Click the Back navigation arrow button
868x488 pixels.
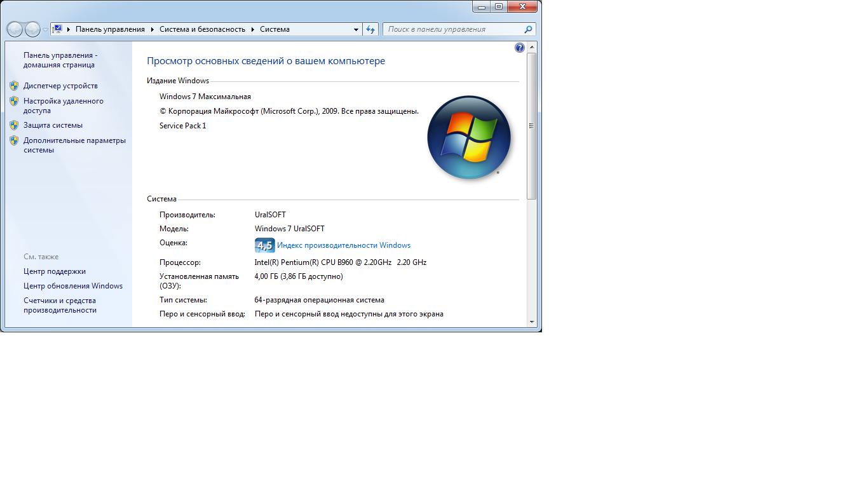(x=15, y=29)
